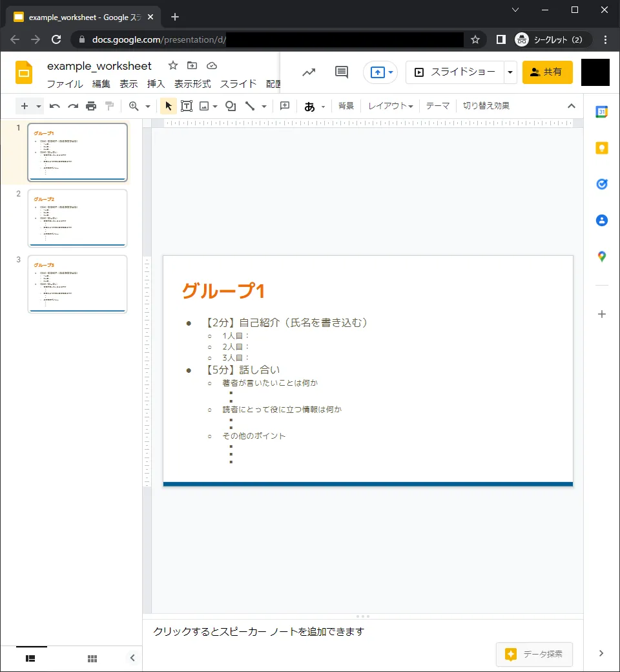Add a comment with toolbar icon
The width and height of the screenshot is (620, 672).
coord(285,106)
